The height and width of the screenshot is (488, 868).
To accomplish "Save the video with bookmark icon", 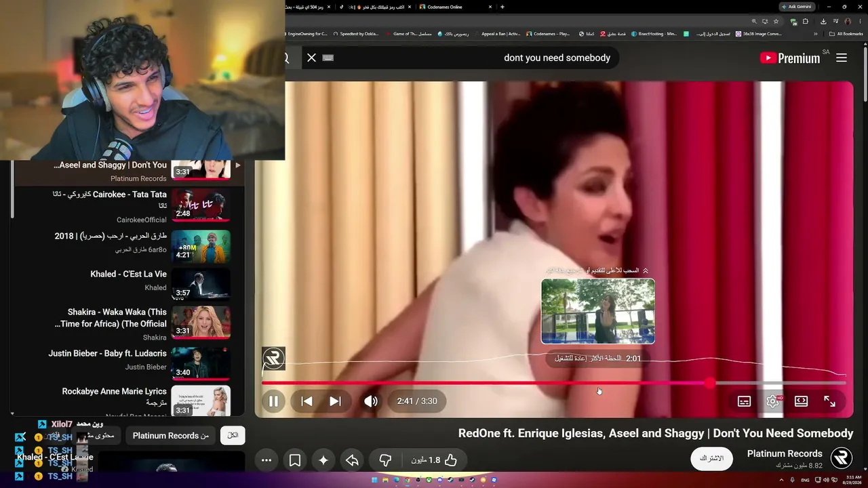I will (x=295, y=460).
